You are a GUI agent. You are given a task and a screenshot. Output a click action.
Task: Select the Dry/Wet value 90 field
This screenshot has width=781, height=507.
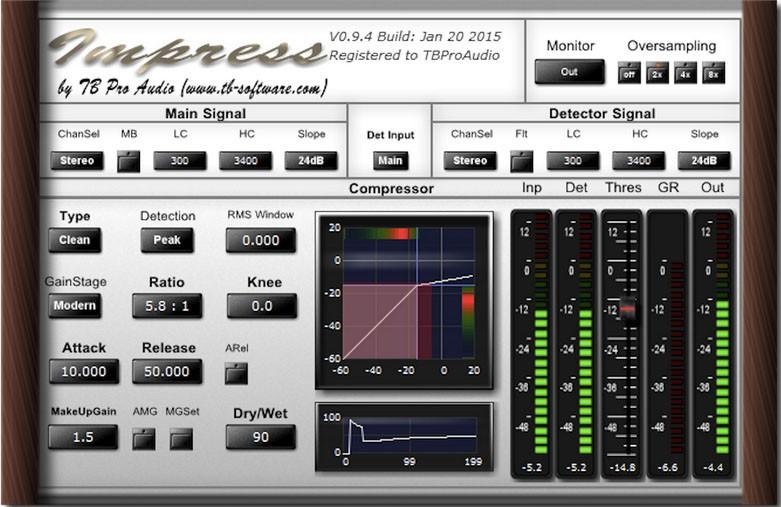tap(260, 437)
